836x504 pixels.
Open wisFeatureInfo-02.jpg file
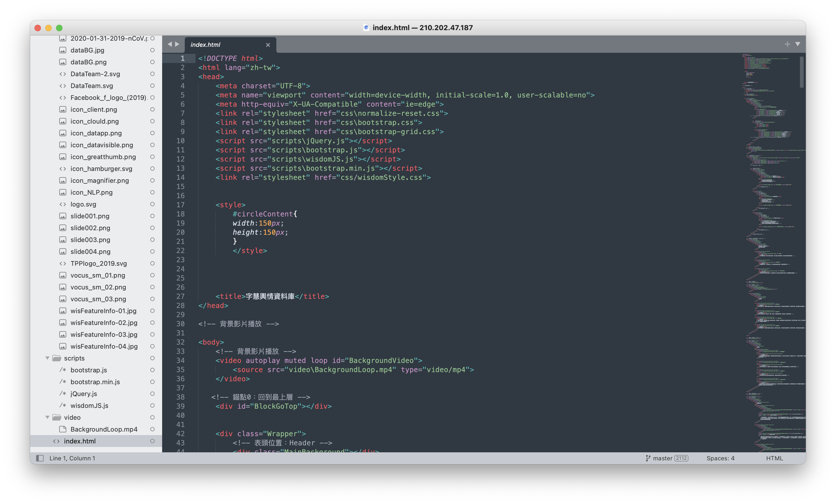tap(104, 323)
